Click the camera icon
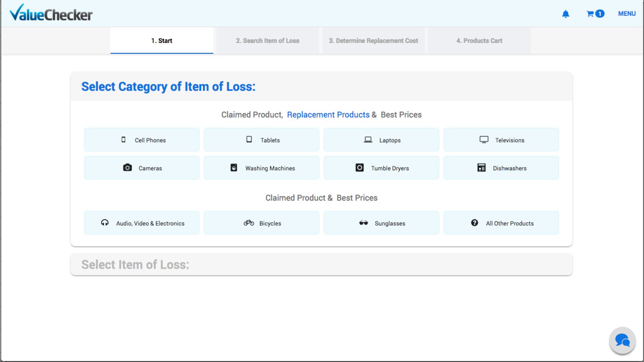Viewport: 644px width, 362px height. pos(127,167)
